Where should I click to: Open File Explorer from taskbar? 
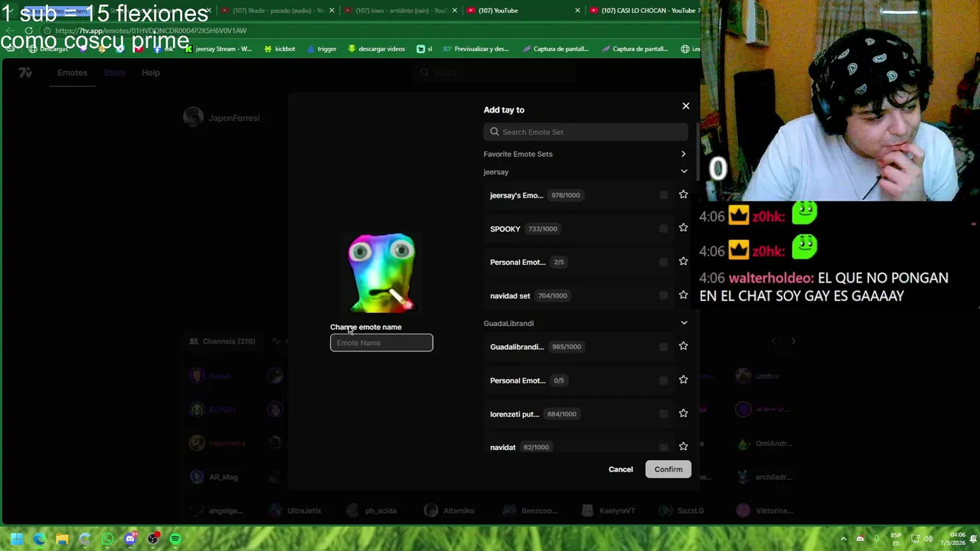tap(62, 539)
